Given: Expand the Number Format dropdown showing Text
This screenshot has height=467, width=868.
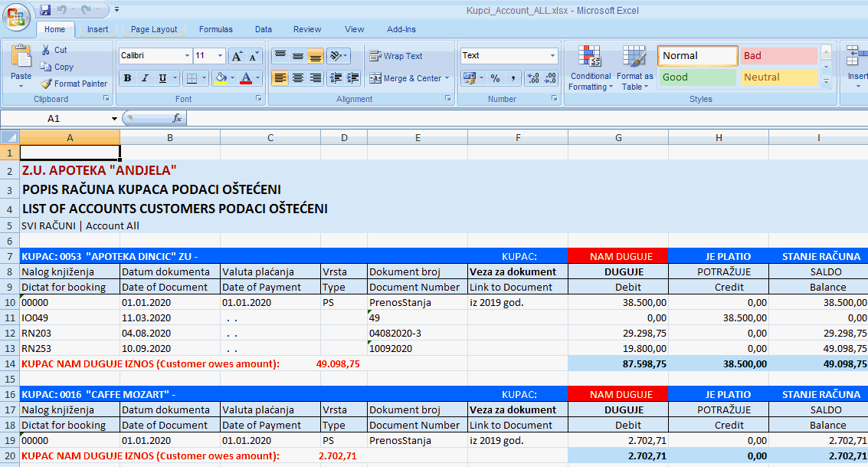Looking at the screenshot, I should [x=552, y=56].
